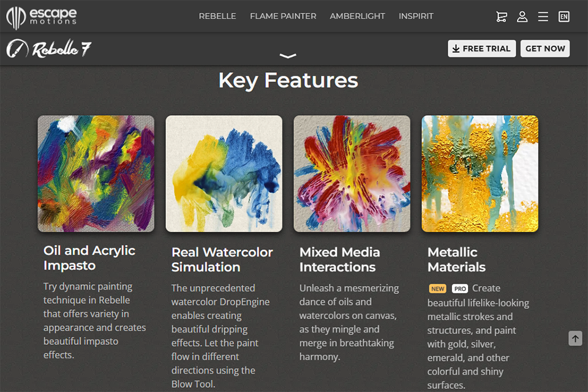Screen dimensions: 588x392
Task: Open the FLAME PAINTER menu item
Action: click(x=283, y=16)
